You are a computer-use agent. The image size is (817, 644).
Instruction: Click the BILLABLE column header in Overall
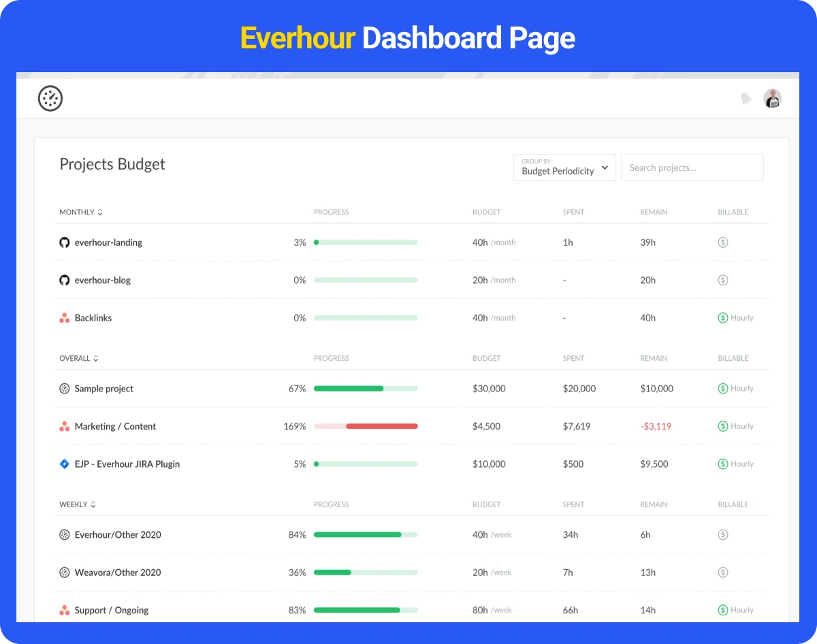tap(733, 359)
